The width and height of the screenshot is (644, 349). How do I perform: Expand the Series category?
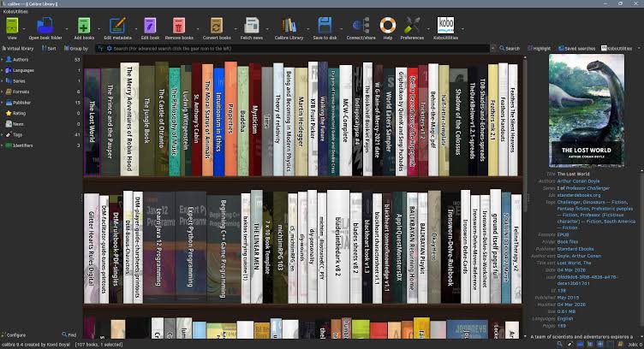pos(2,80)
